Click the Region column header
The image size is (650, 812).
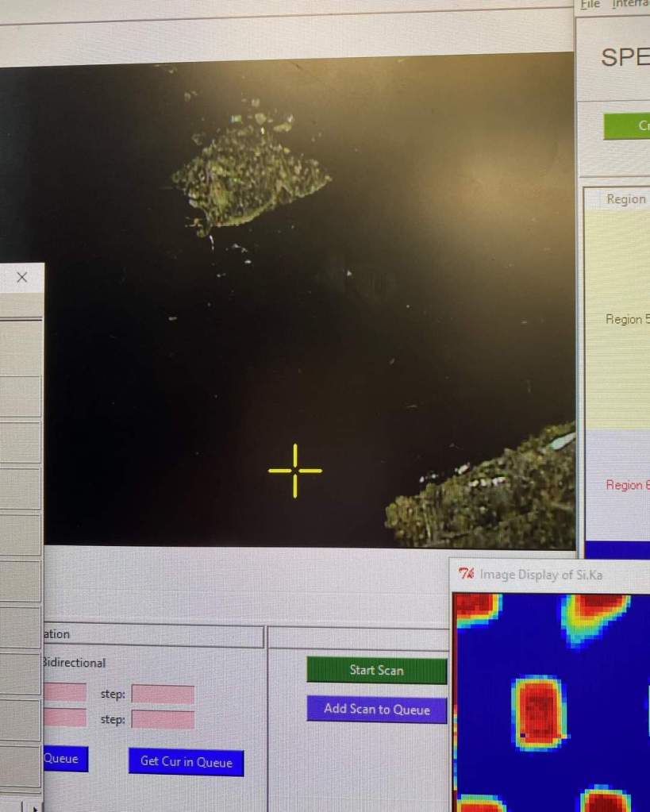[x=626, y=199]
